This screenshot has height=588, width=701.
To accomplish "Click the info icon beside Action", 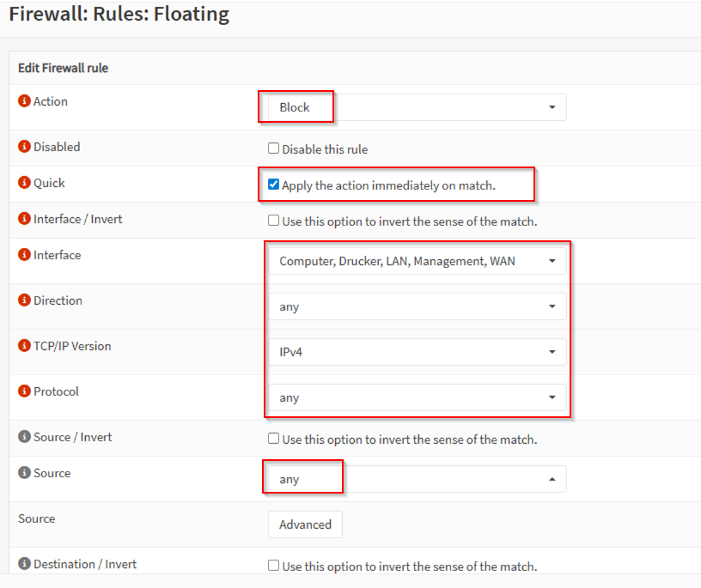I will coord(24,101).
